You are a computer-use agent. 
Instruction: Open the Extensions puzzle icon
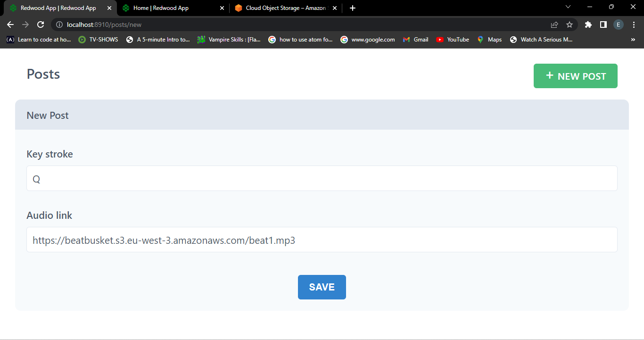(x=588, y=25)
